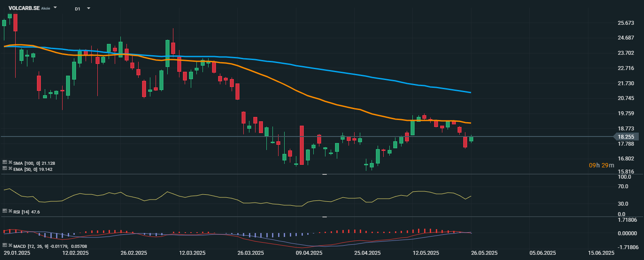Image resolution: width=644 pixels, height=260 pixels.
Task: Open the VOLCARB.SE symbol dropdown arrow
Action: (x=55, y=8)
